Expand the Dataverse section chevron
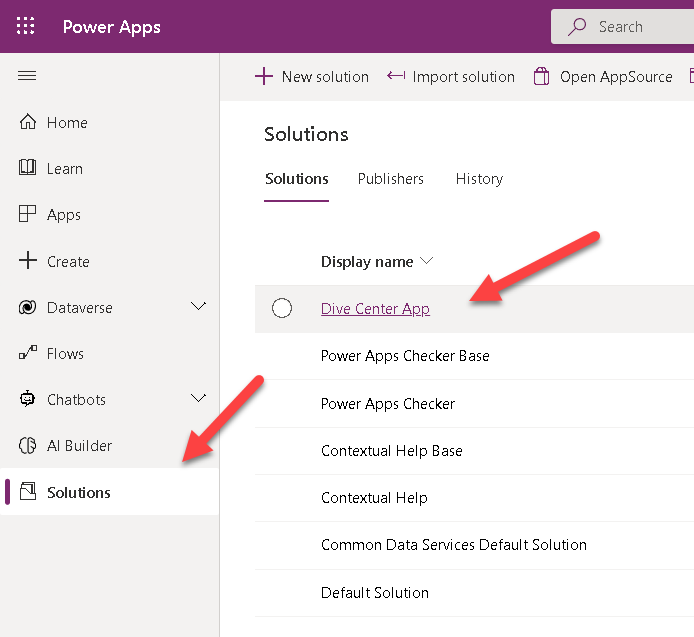 pyautogui.click(x=198, y=306)
